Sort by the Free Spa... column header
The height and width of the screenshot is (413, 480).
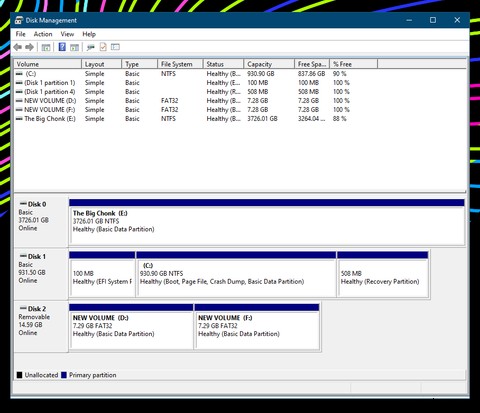[x=312, y=64]
